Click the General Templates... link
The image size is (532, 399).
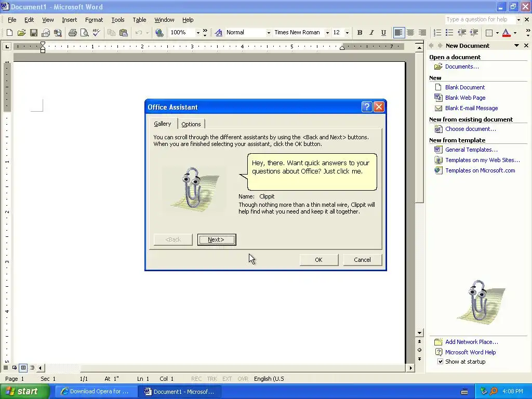[x=471, y=150]
